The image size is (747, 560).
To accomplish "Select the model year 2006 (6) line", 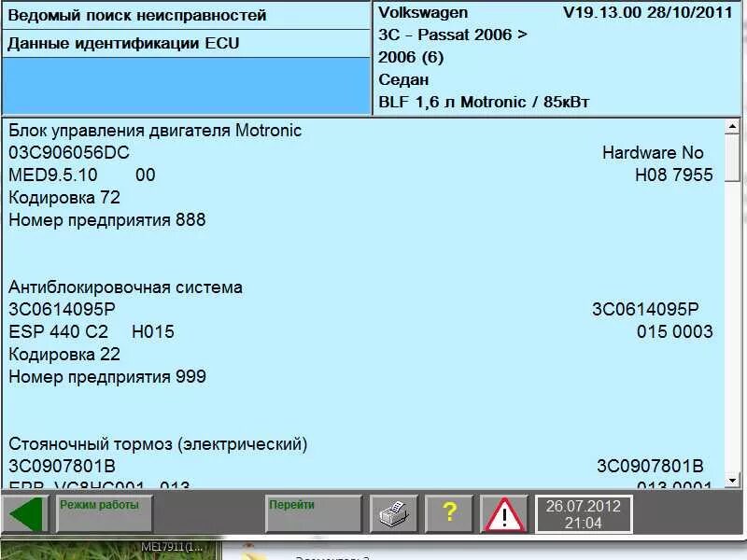I will point(411,58).
